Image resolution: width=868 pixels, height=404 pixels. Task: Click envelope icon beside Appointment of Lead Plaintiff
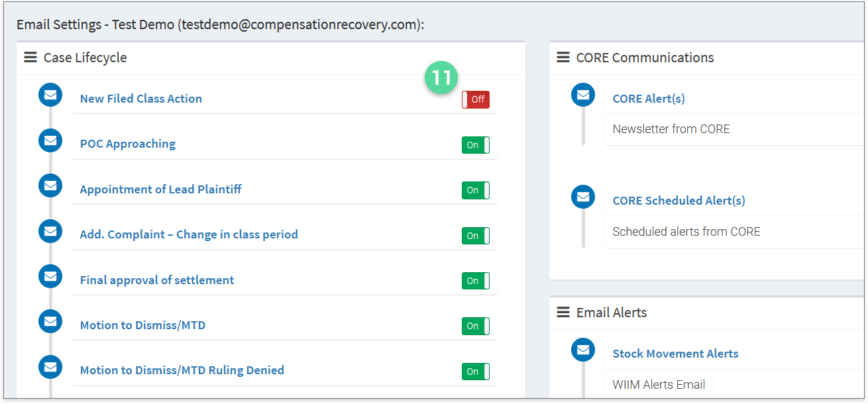[x=50, y=185]
